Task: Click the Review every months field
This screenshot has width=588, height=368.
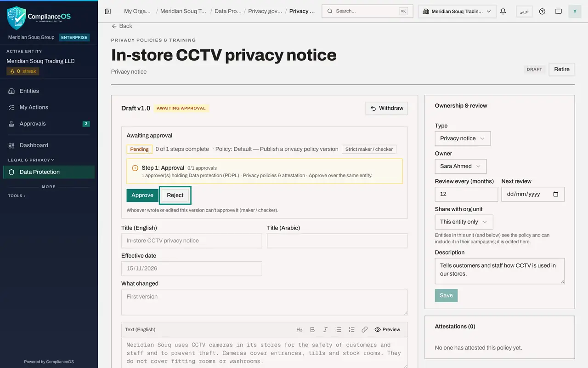Action: coord(466,194)
